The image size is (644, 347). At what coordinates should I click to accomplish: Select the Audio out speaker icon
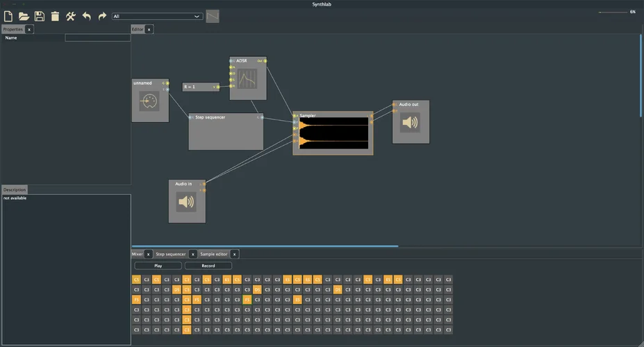coord(410,122)
